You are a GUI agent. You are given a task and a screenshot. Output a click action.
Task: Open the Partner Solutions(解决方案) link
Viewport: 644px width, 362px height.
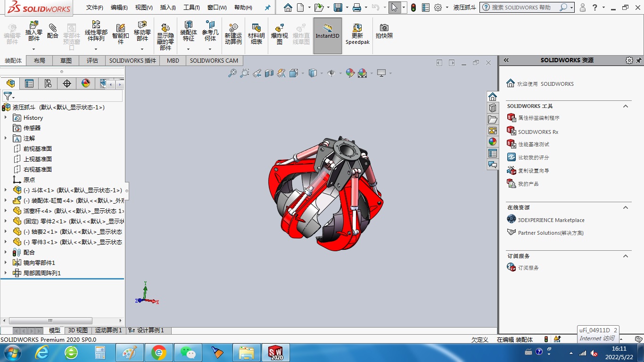click(551, 233)
